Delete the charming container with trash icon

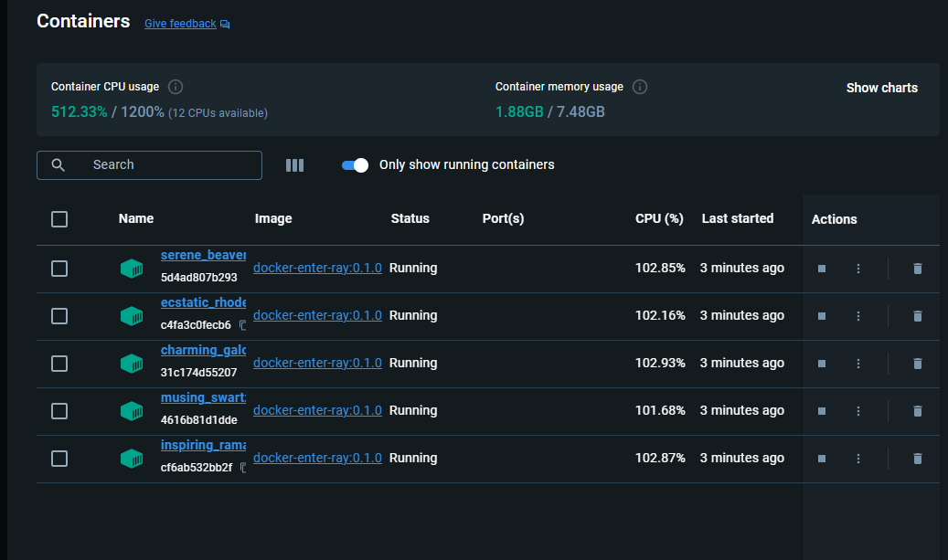(x=918, y=364)
